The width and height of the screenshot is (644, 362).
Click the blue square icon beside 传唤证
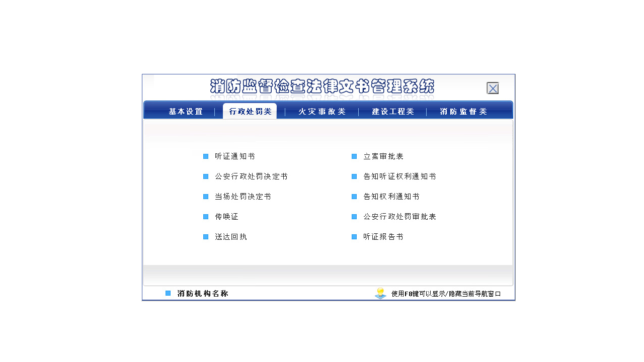tap(206, 217)
